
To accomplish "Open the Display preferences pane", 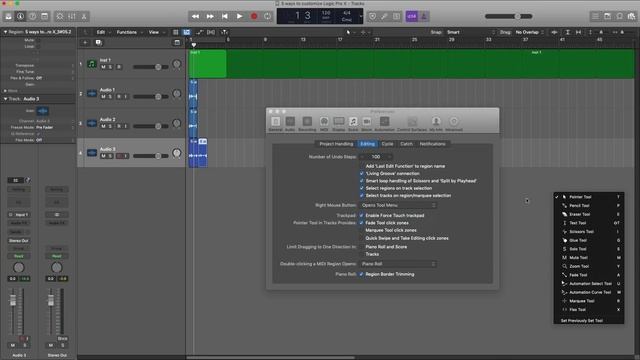I will pos(339,123).
